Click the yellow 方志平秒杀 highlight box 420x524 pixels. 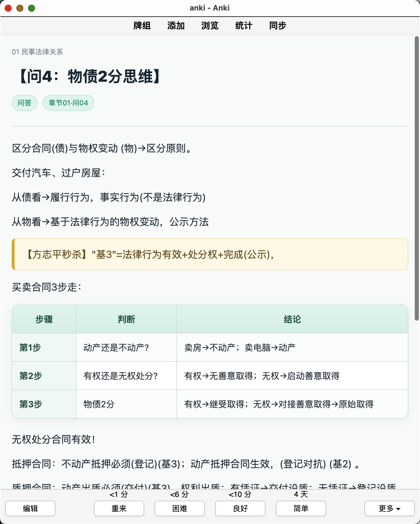pyautogui.click(x=210, y=254)
